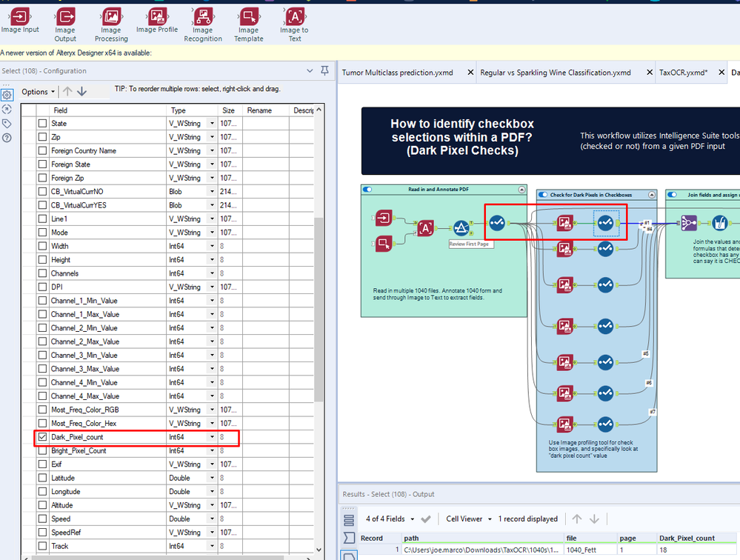The width and height of the screenshot is (740, 560).
Task: Click the top Image Profile tool in the container
Action: 565,223
